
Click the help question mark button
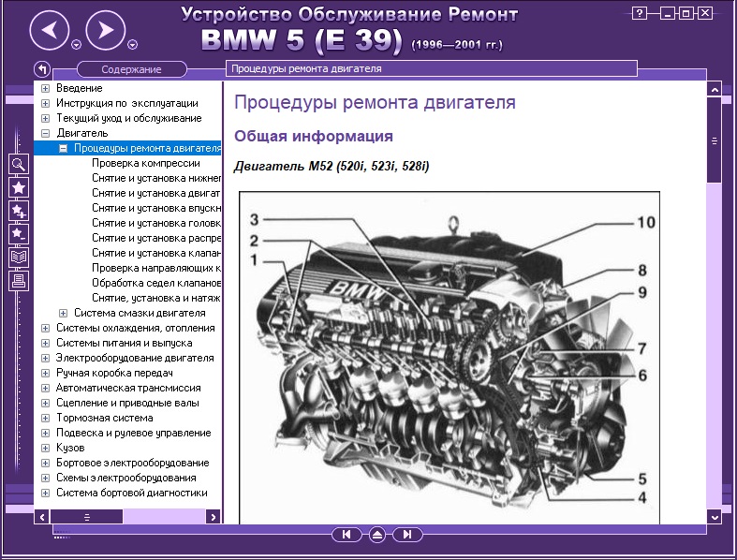(640, 13)
